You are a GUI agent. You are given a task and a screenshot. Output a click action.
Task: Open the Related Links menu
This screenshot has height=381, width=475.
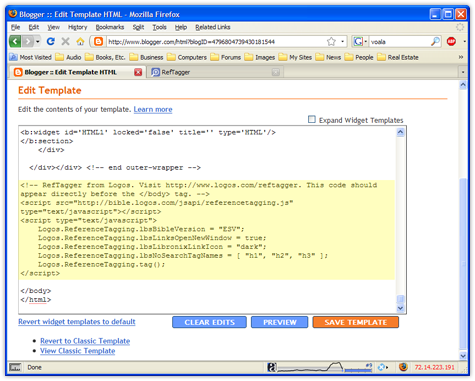coord(213,27)
